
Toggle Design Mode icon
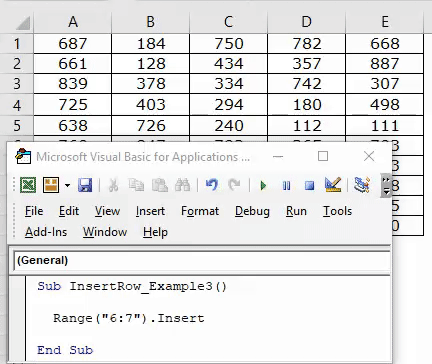tap(333, 185)
